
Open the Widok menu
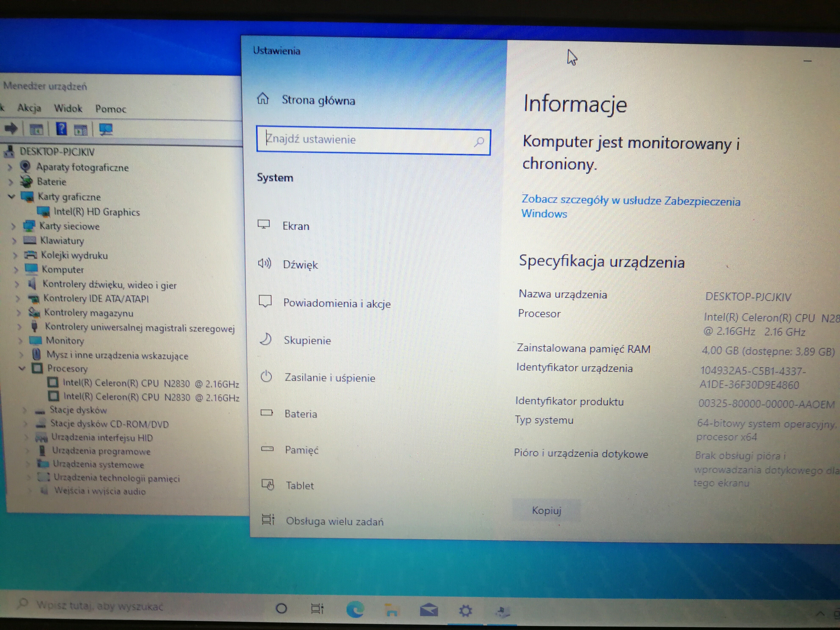(68, 108)
